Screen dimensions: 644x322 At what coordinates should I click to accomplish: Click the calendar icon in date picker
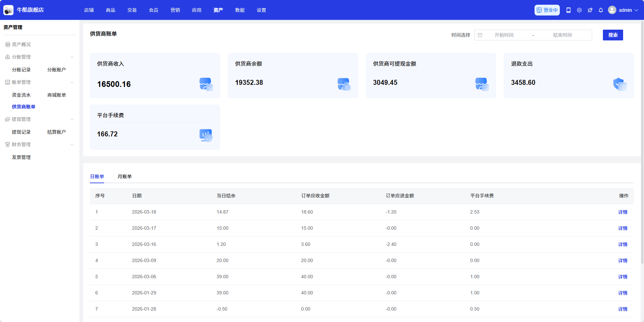(x=480, y=35)
